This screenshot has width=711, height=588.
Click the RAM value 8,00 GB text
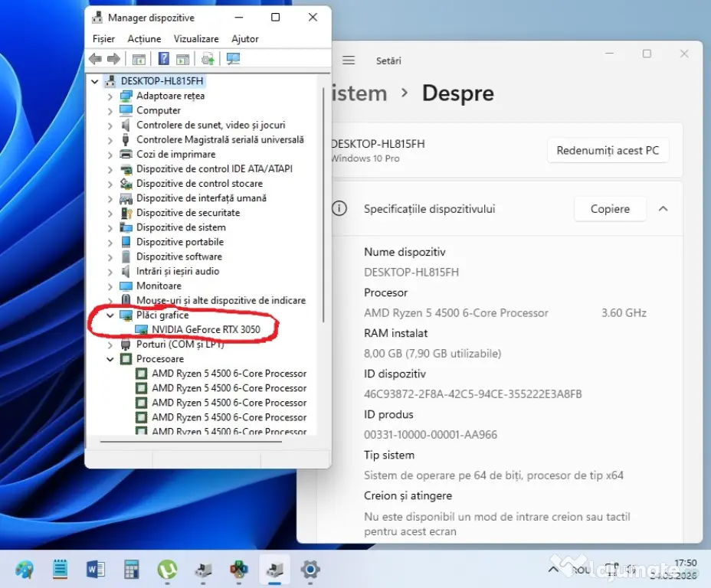(433, 354)
